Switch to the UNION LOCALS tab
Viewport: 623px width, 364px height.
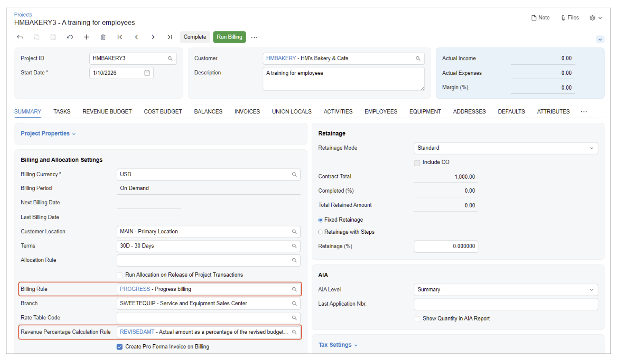pos(292,112)
